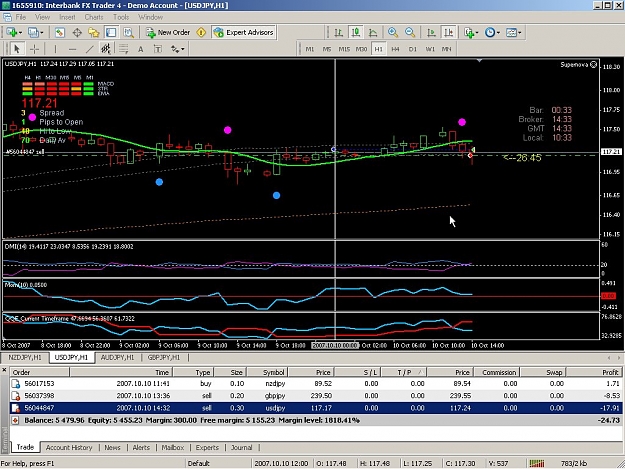
Task: Select the H1 timeframe button
Action: coord(378,49)
